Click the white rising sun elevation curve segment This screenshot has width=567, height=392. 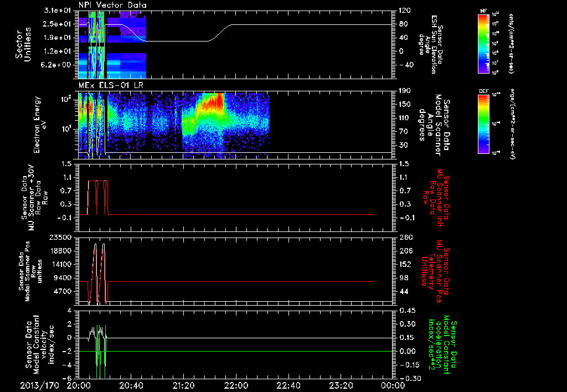click(219, 33)
